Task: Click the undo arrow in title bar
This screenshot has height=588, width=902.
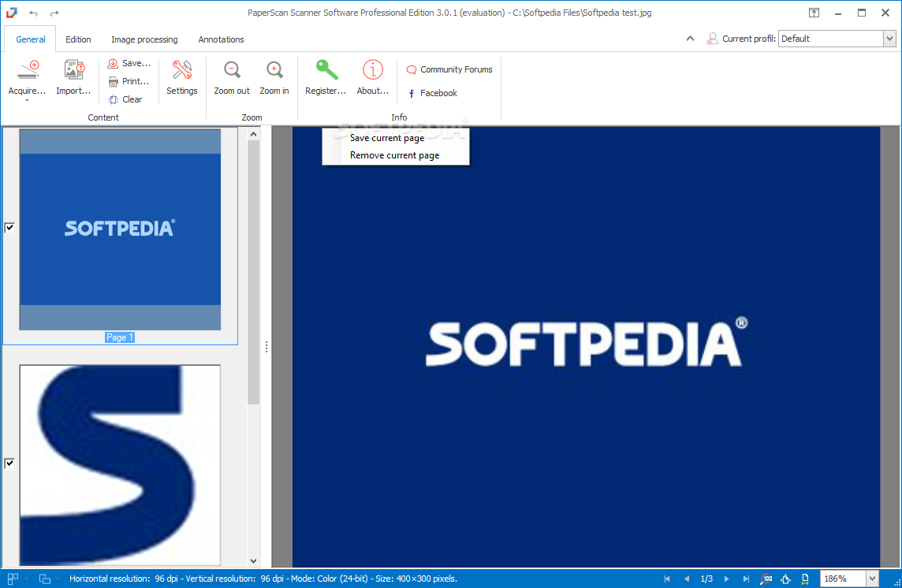Action: point(33,13)
